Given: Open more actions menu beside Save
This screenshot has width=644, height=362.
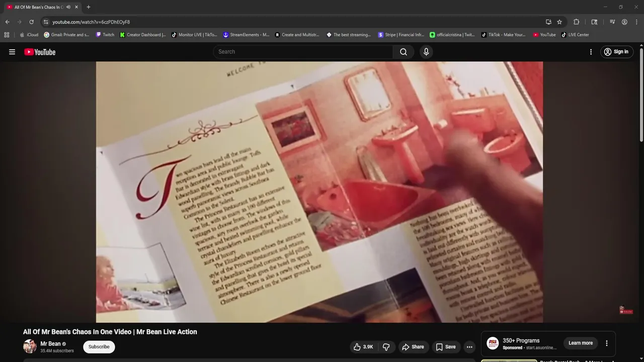Looking at the screenshot, I should point(469,347).
